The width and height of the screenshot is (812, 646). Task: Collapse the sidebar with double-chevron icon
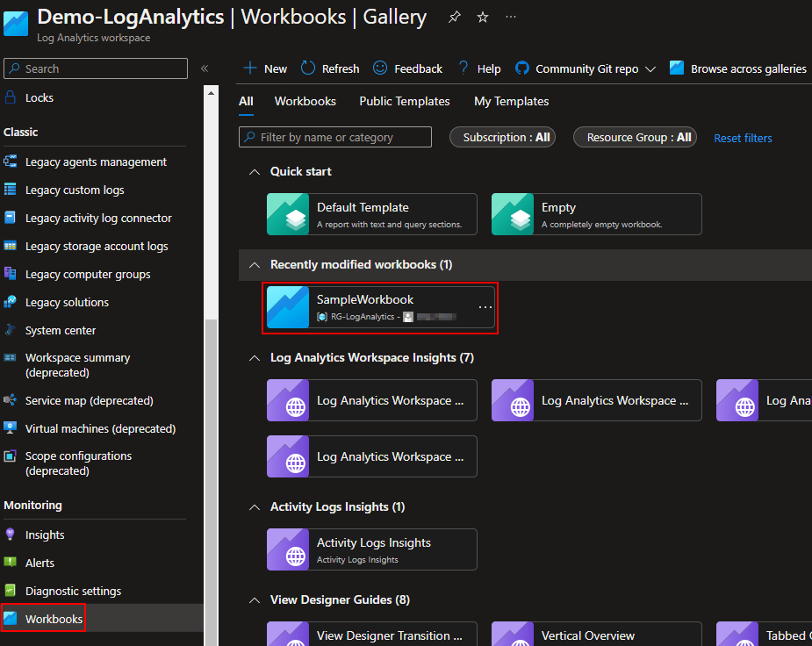205,68
